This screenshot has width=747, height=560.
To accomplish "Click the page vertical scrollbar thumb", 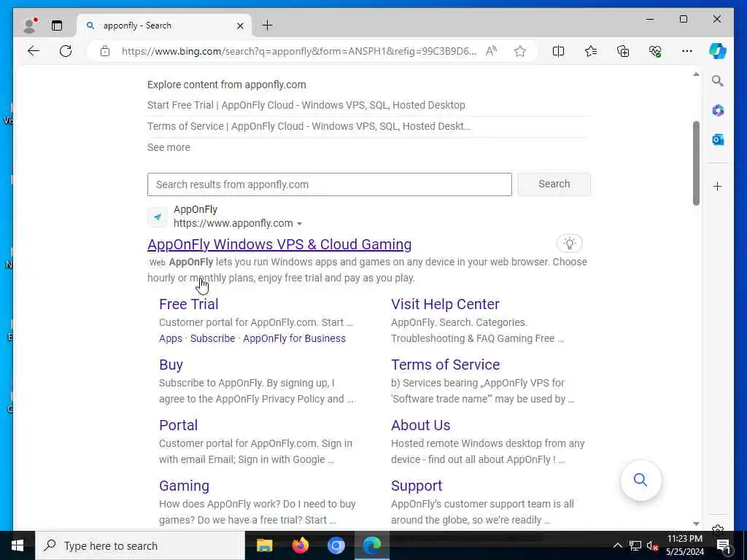I will pos(696,163).
